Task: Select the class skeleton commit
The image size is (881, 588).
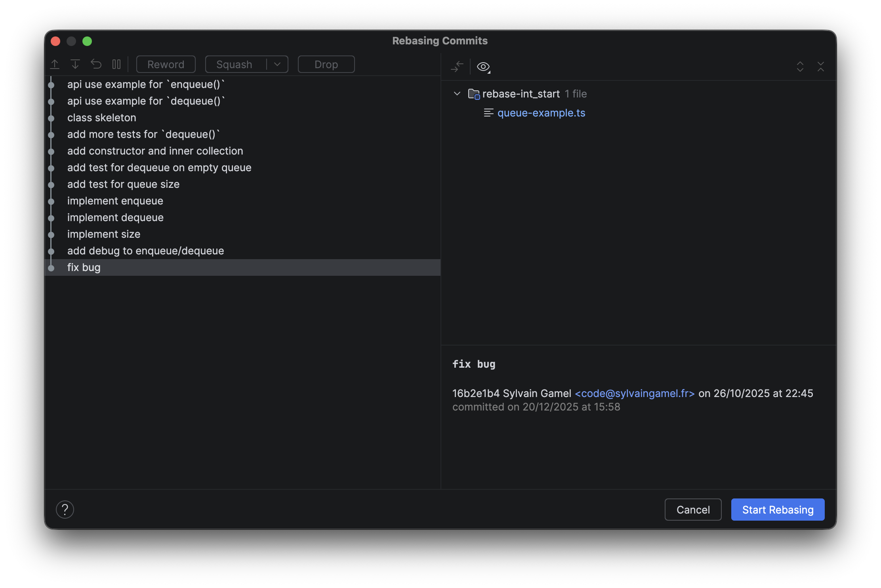Action: (x=101, y=117)
